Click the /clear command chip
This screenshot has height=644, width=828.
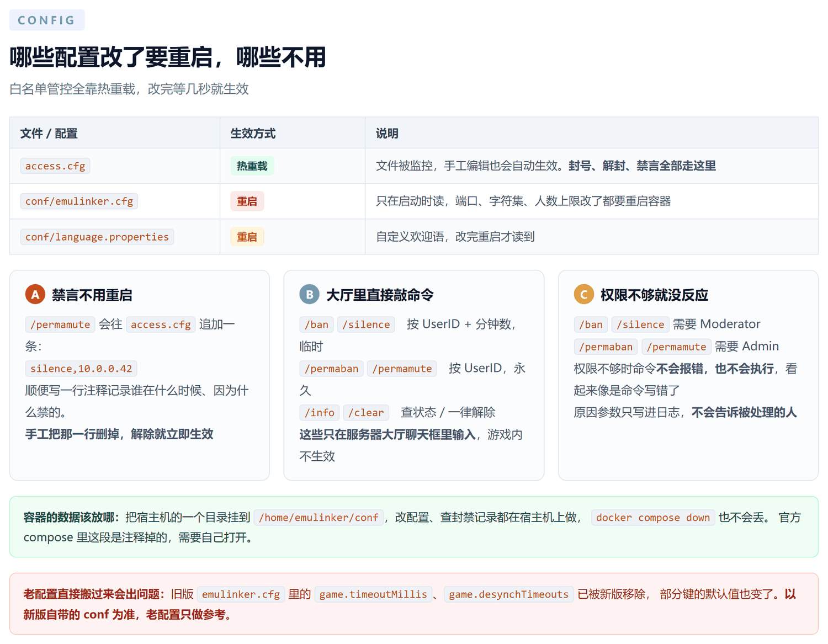pyautogui.click(x=366, y=413)
